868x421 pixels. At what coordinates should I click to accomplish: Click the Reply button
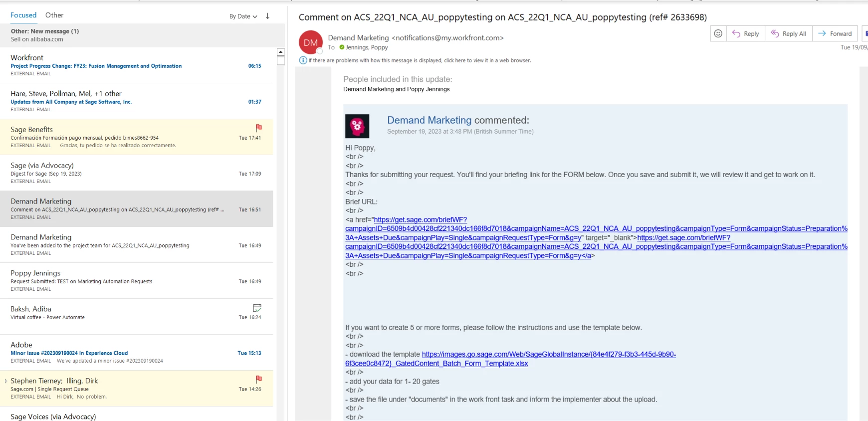745,33
